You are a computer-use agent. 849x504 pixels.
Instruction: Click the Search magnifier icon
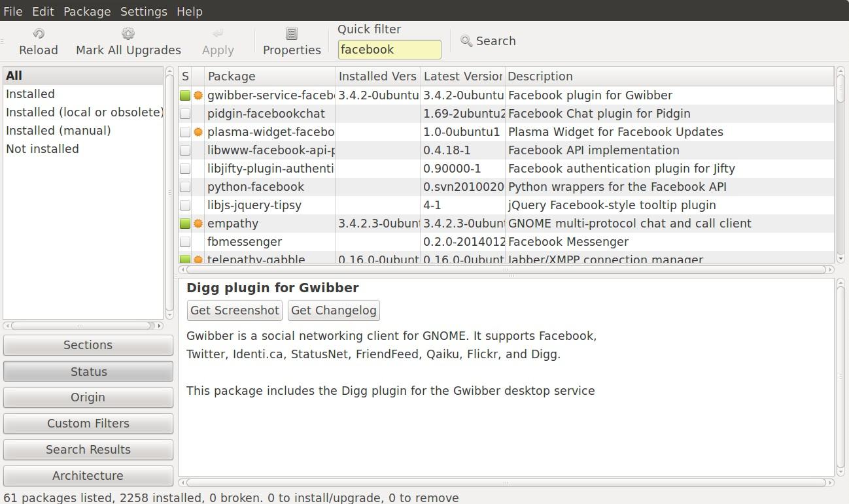click(466, 41)
